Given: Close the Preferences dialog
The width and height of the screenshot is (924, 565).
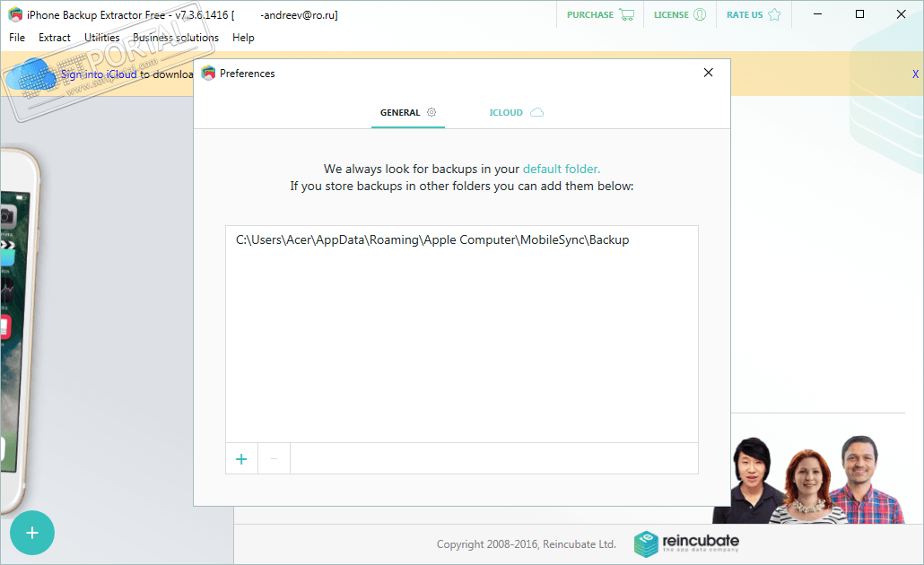Looking at the screenshot, I should coord(709,73).
